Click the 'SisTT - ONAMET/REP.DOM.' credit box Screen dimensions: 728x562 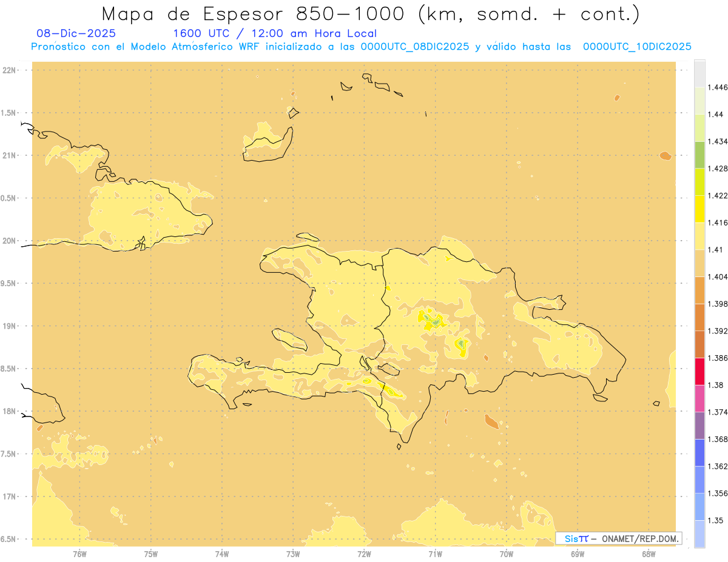pos(619,538)
